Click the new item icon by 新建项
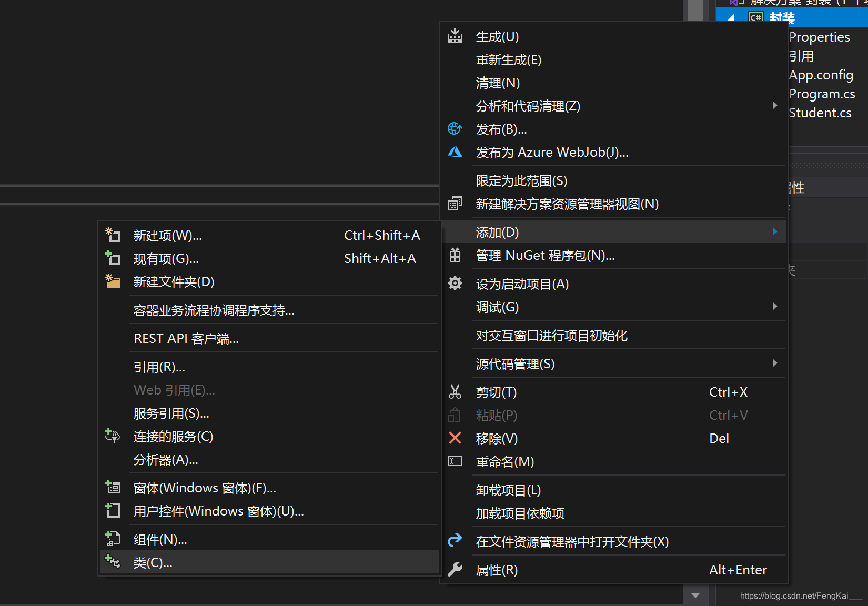Viewport: 868px width, 606px height. point(113,235)
